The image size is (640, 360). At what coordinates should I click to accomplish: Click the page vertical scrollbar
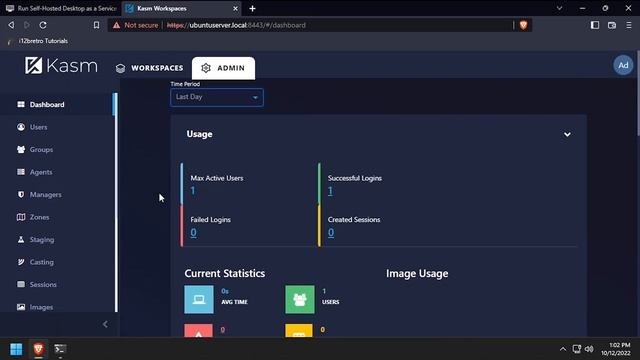[637, 94]
